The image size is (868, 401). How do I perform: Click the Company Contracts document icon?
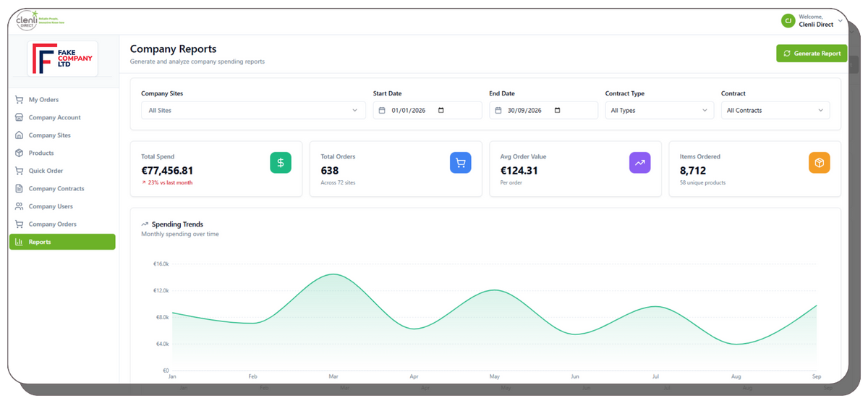click(20, 189)
